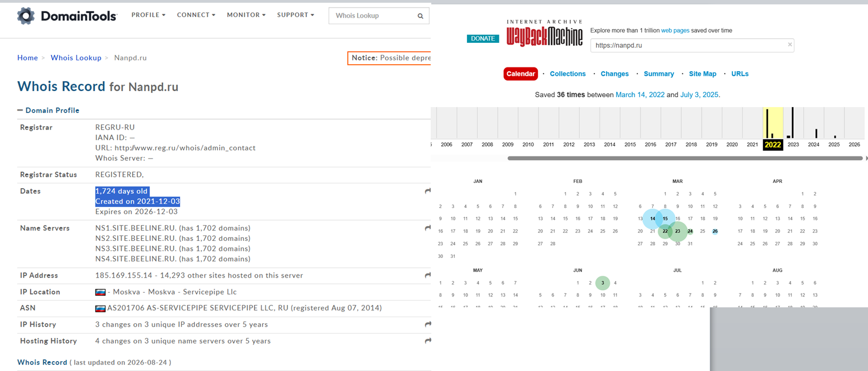Image resolution: width=868 pixels, height=371 pixels.
Task: Click the Russian flag in ASN row
Action: 100,308
